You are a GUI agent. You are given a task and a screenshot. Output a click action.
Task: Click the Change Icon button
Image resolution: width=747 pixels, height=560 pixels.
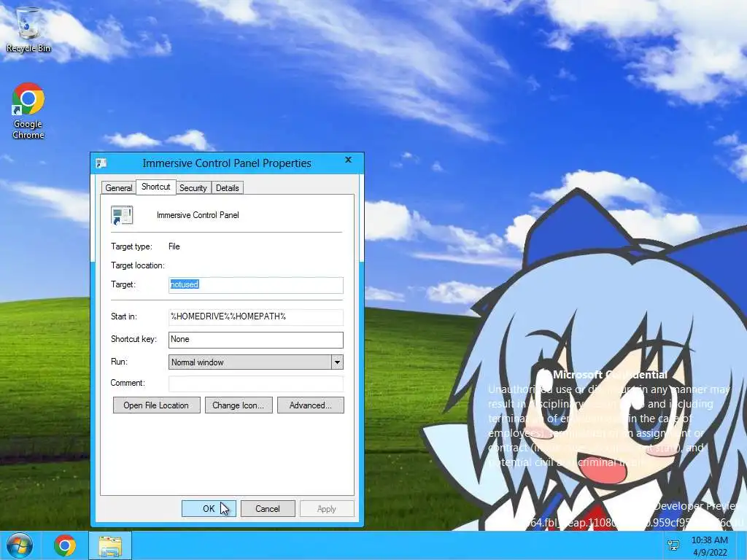pyautogui.click(x=239, y=405)
